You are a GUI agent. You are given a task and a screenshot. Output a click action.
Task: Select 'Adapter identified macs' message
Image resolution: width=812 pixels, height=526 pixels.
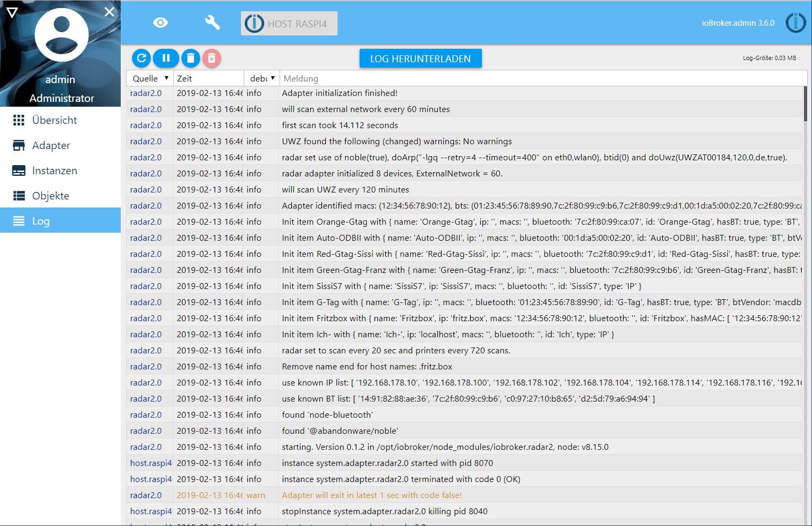[542, 206]
